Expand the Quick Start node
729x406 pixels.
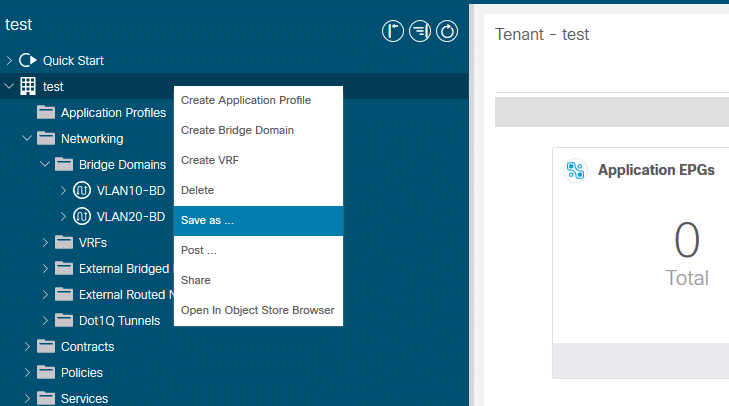point(9,60)
